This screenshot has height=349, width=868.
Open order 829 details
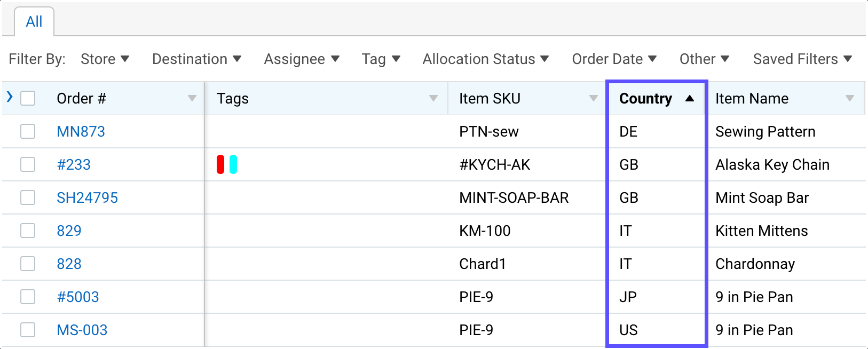click(69, 231)
